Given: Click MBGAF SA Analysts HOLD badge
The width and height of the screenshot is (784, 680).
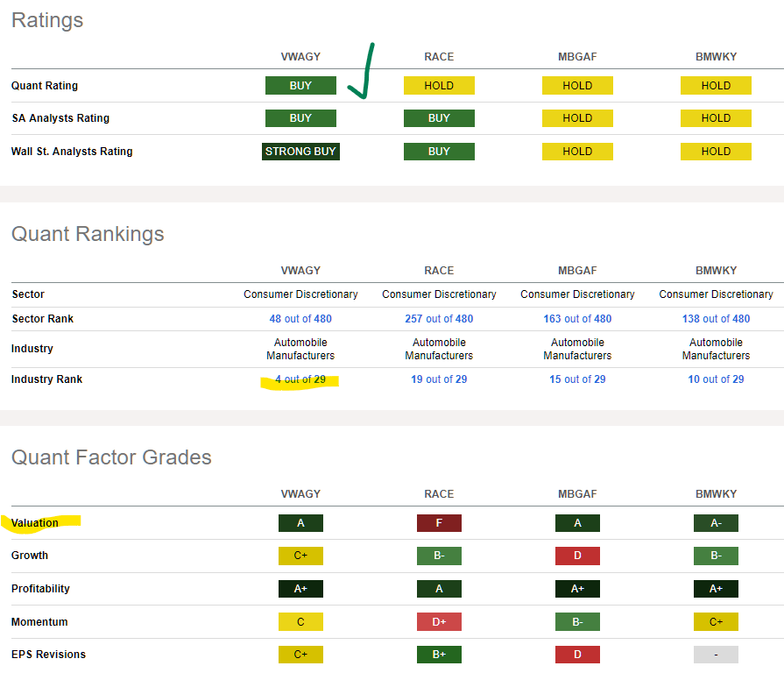Looking at the screenshot, I should 577,118.
